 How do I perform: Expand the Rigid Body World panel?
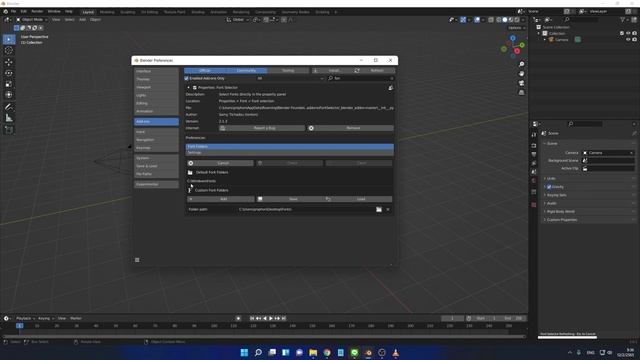(560, 211)
